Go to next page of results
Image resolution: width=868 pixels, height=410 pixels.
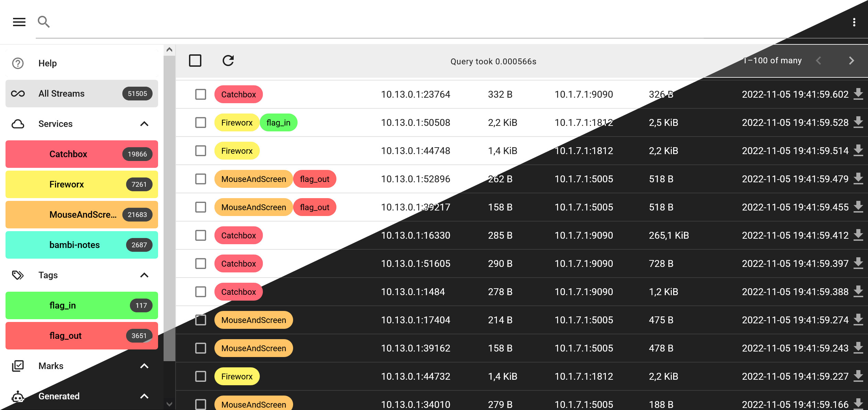pos(851,61)
